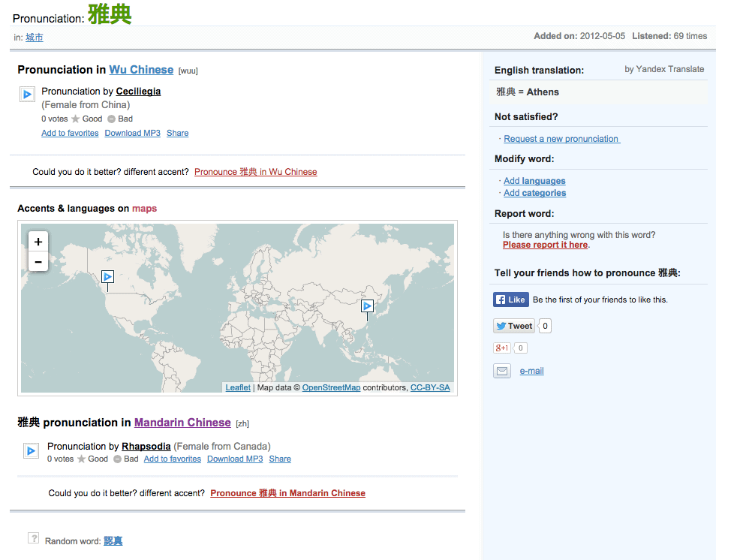
Task: Click the Google +1 count bubble
Action: 521,348
